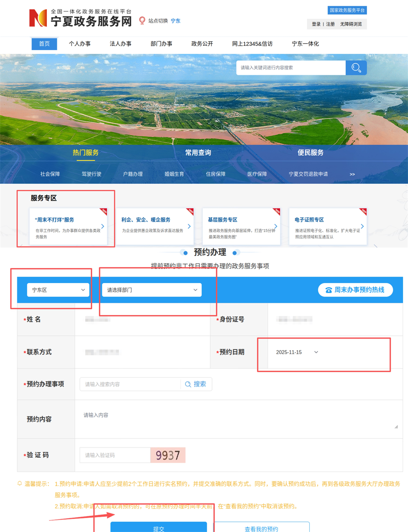Screen dimensions: 408x532
Task: Open the 宁东区 region dropdown
Action: point(58,290)
